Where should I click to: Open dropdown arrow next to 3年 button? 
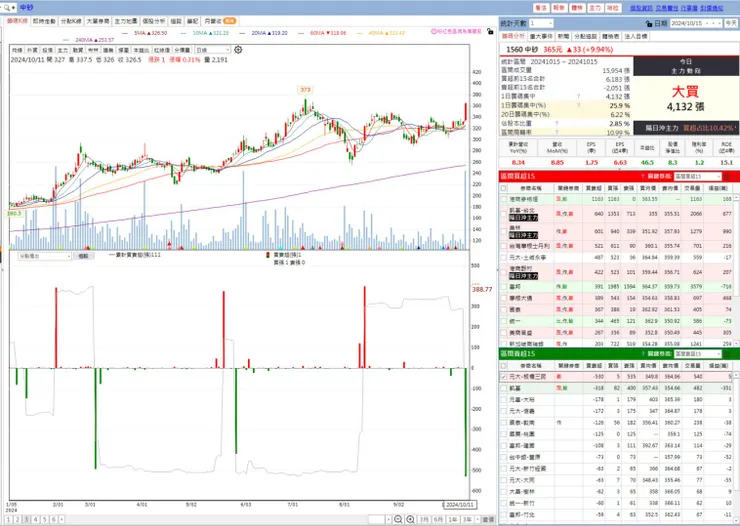coord(478,519)
